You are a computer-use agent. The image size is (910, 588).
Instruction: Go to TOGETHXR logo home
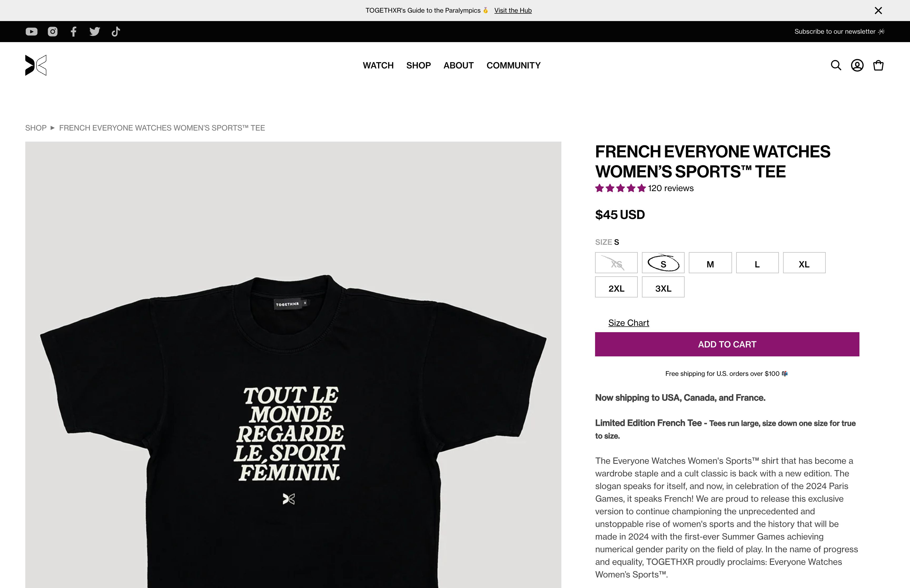tap(36, 65)
